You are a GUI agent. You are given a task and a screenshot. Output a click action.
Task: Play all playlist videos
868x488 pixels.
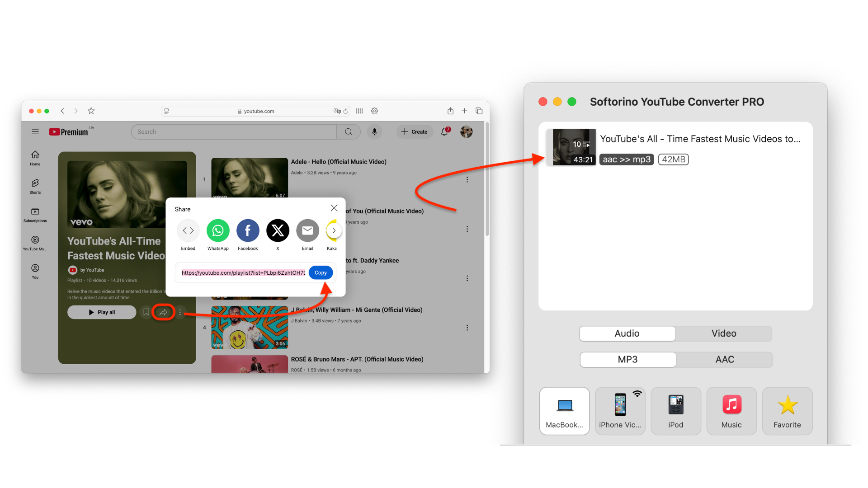coord(102,312)
